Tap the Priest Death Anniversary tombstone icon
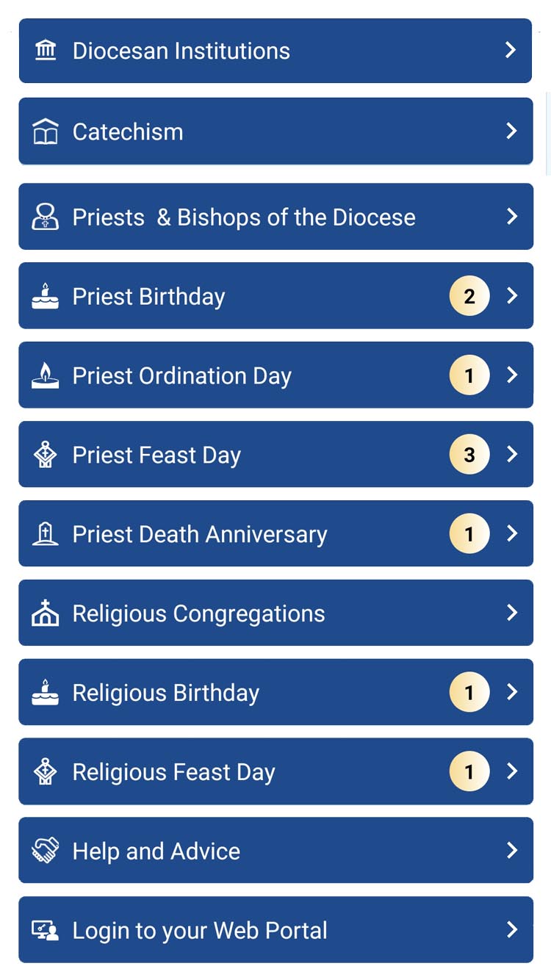This screenshot has width=551, height=980. tap(46, 534)
